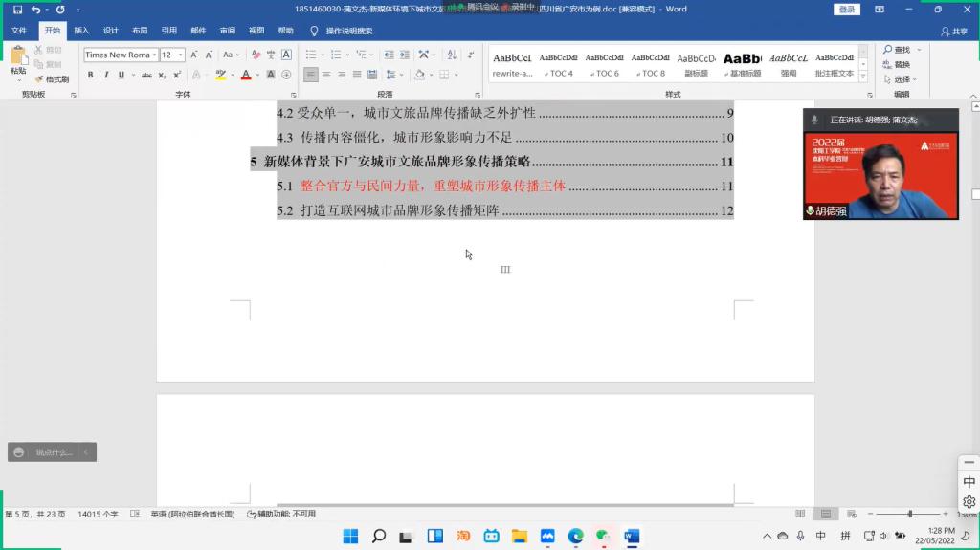The height and width of the screenshot is (550, 980).
Task: Open the font size dropdown
Action: tap(181, 55)
